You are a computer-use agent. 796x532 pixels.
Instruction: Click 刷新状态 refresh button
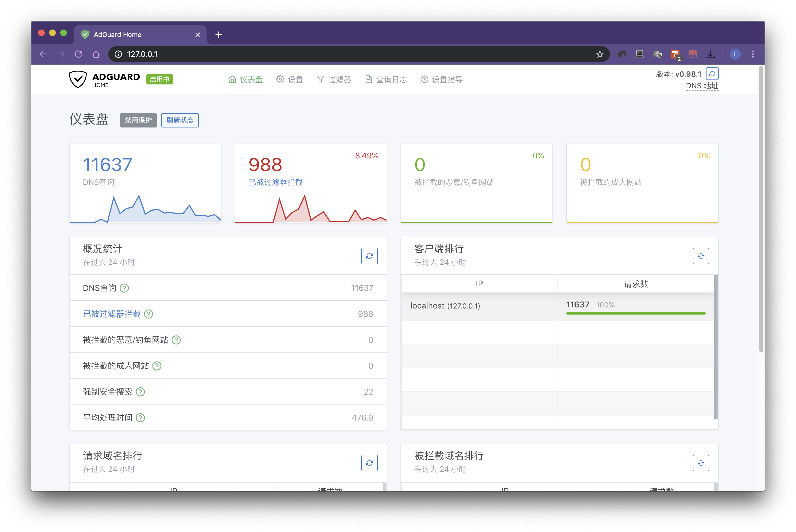click(x=180, y=119)
